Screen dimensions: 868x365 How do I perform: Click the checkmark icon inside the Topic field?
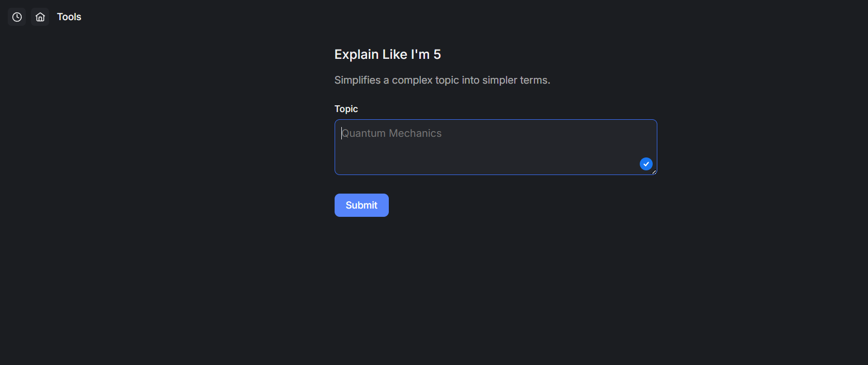646,164
